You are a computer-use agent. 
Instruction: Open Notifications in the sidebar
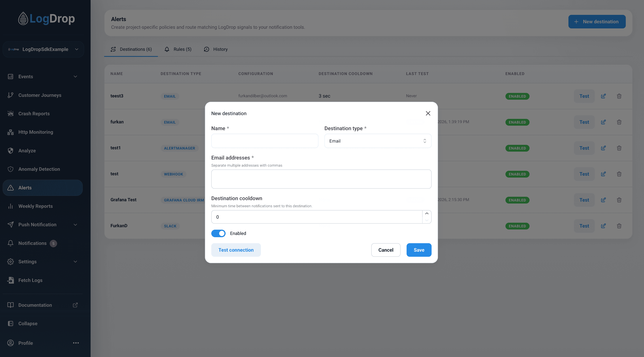[42, 243]
